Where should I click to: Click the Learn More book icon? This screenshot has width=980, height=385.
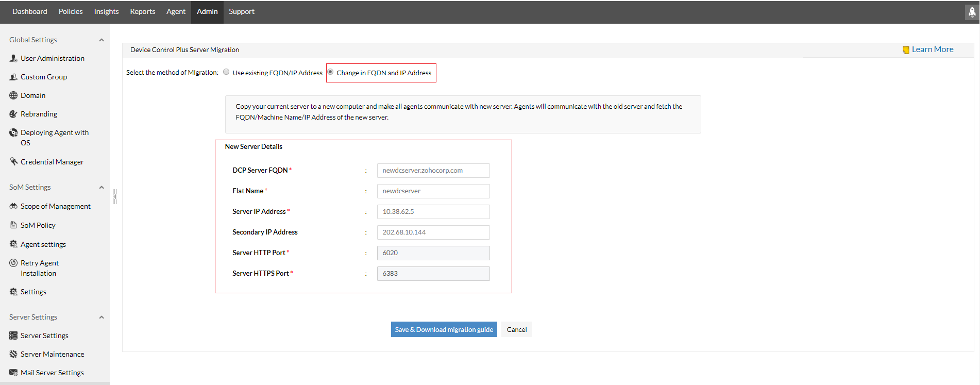point(906,50)
